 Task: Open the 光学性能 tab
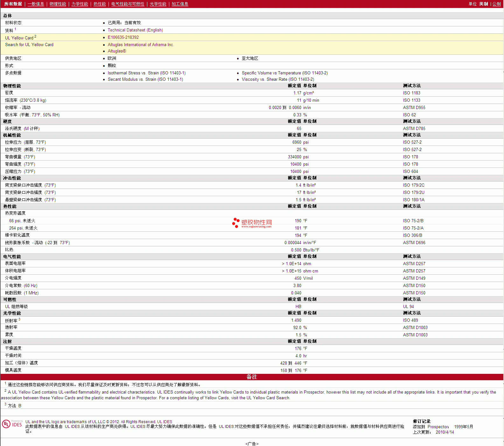click(x=158, y=4)
